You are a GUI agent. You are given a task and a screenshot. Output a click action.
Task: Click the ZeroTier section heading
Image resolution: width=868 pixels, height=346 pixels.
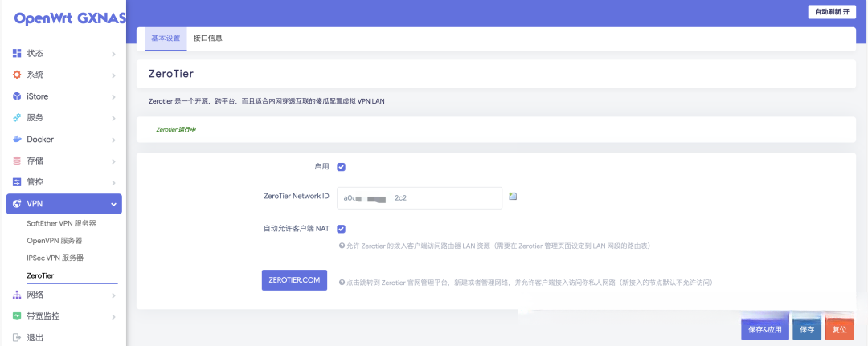point(171,74)
